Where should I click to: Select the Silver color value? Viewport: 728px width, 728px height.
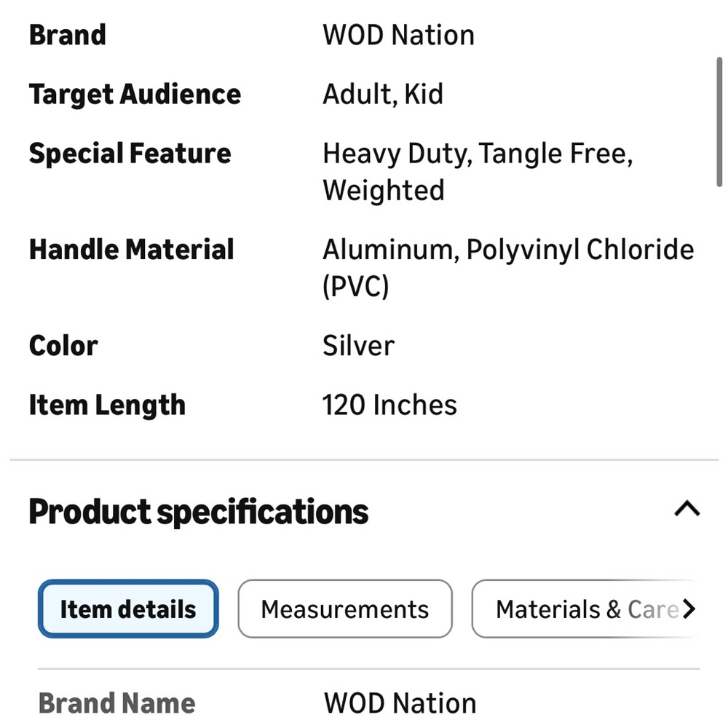[x=358, y=346]
